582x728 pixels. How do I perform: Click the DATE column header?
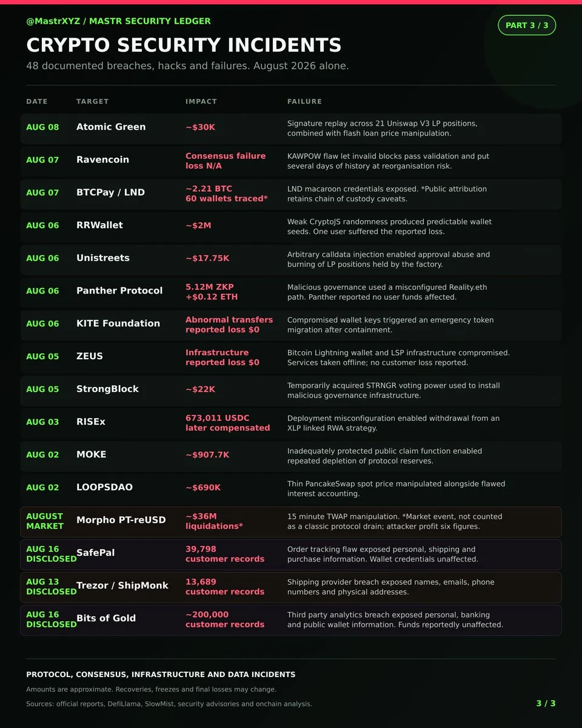[37, 101]
